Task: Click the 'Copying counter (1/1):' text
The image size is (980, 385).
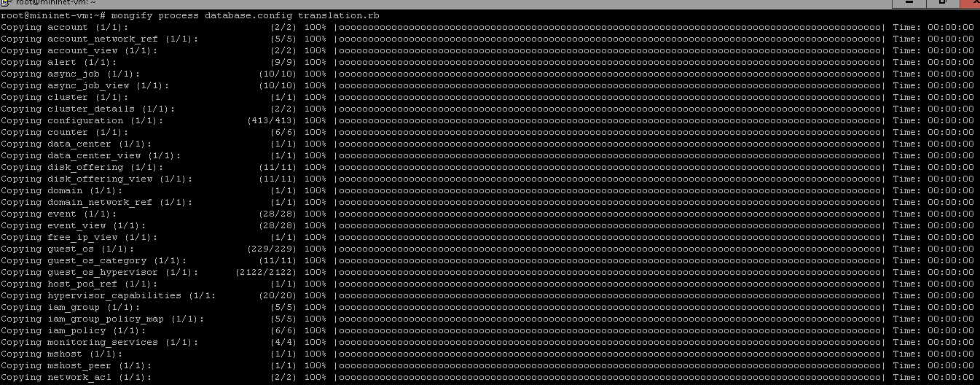Action: pos(65,132)
